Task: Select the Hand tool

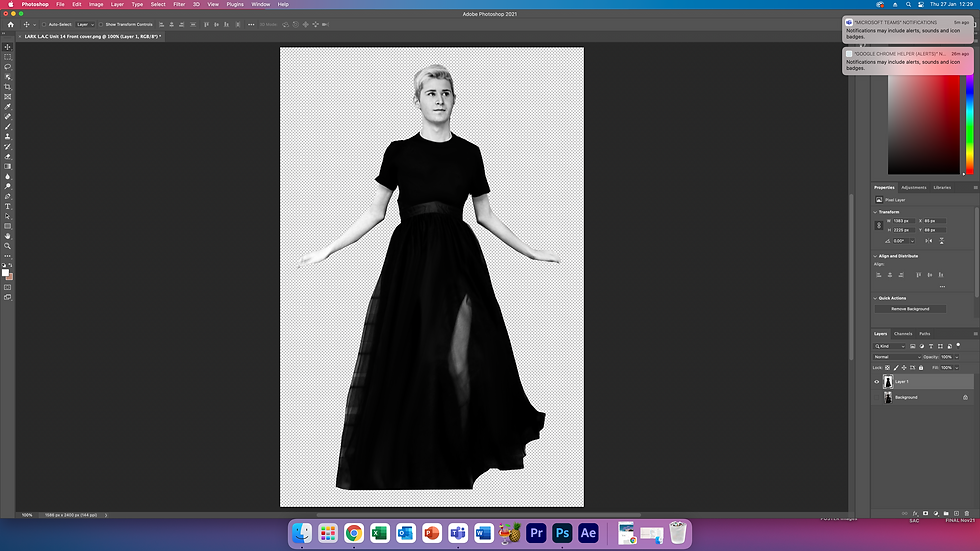Action: [x=8, y=236]
